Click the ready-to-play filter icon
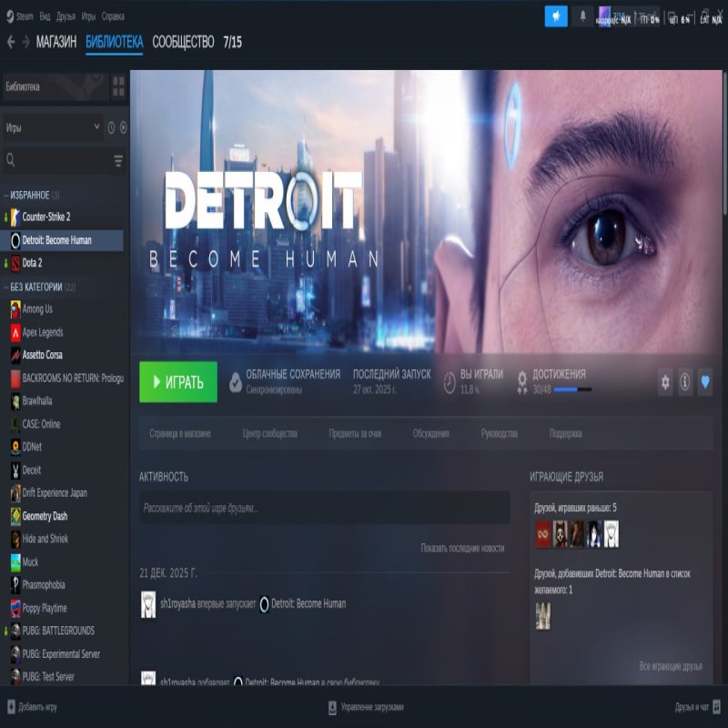728x728 pixels. pos(123,128)
